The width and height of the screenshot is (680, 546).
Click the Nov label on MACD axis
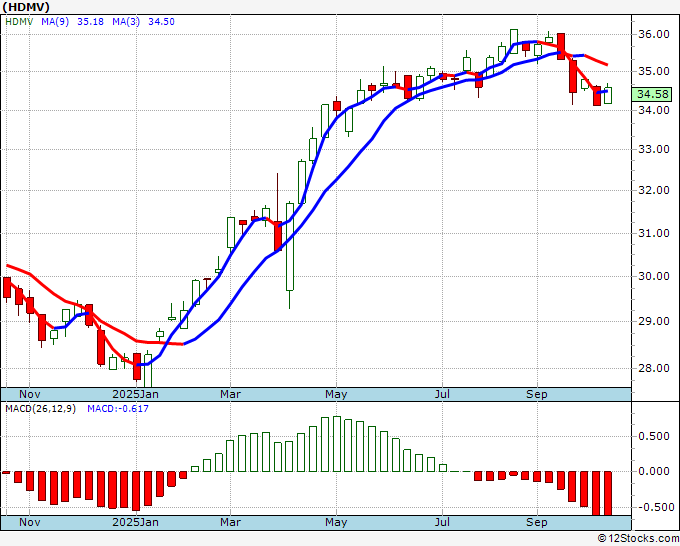(x=30, y=522)
